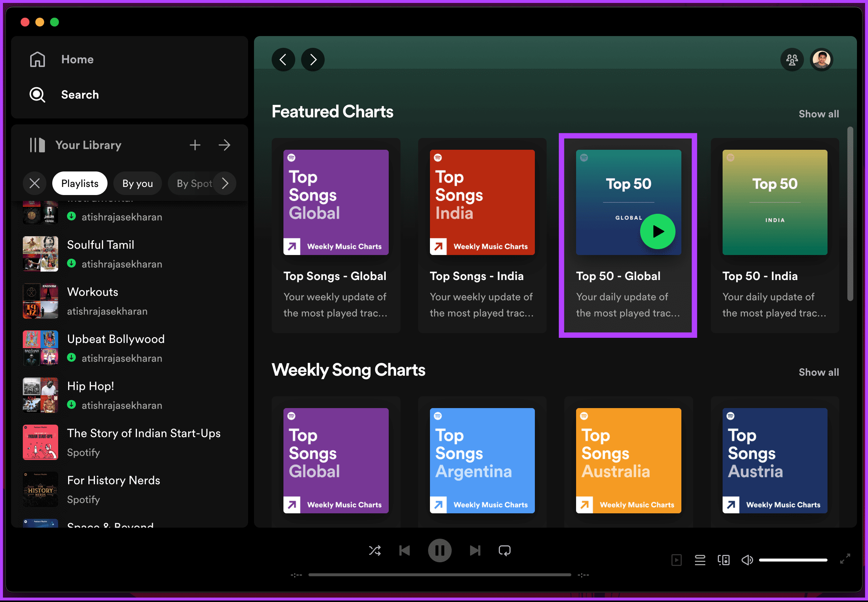Expand Your Library with arrow icon
This screenshot has width=868, height=602.
click(225, 145)
